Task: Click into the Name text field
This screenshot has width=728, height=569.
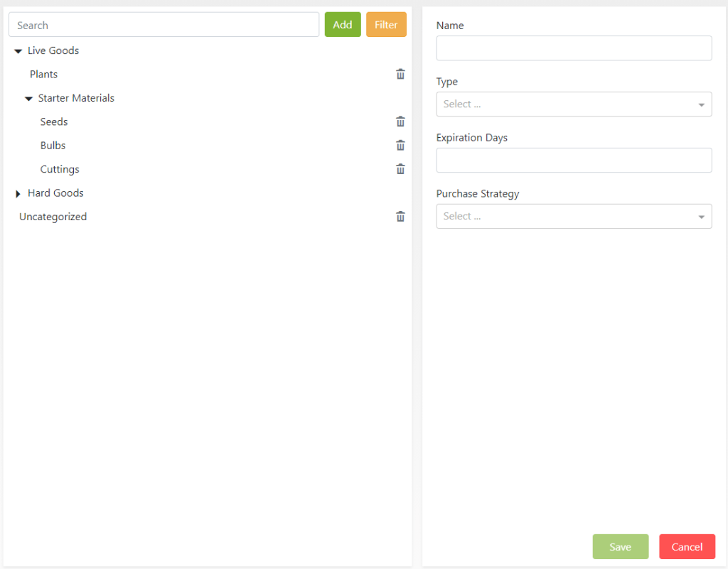Action: coord(573,48)
